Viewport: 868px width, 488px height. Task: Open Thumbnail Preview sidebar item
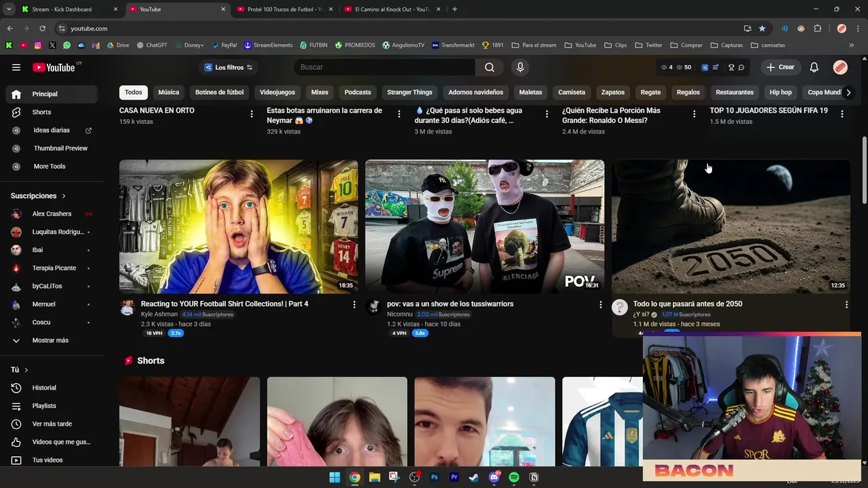52,148
